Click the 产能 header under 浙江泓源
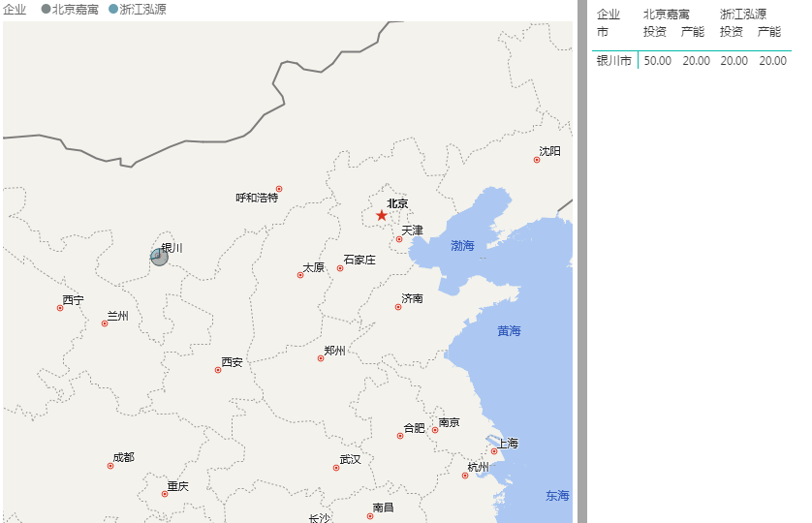Viewport: 812px width, 523px height. coord(769,32)
